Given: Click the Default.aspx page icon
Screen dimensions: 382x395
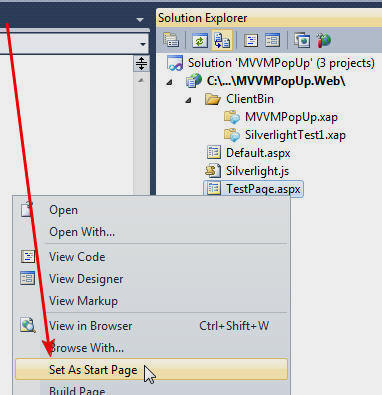Looking at the screenshot, I should tap(213, 153).
